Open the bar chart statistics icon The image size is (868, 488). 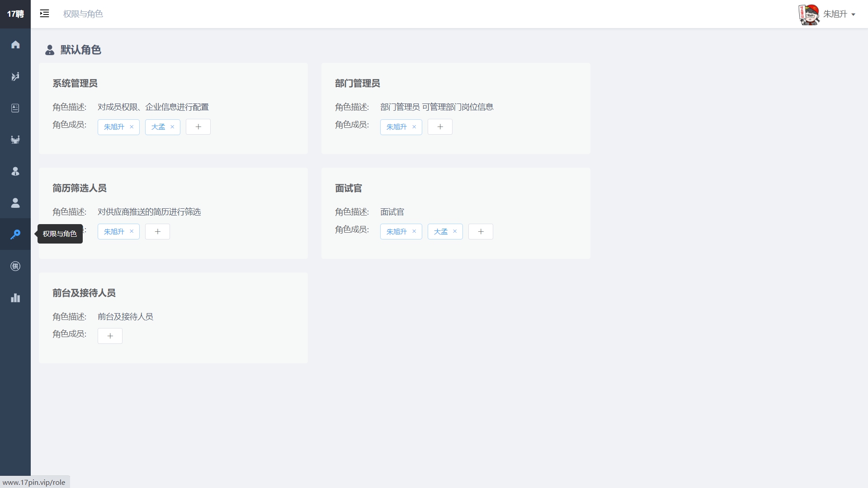[x=15, y=298]
